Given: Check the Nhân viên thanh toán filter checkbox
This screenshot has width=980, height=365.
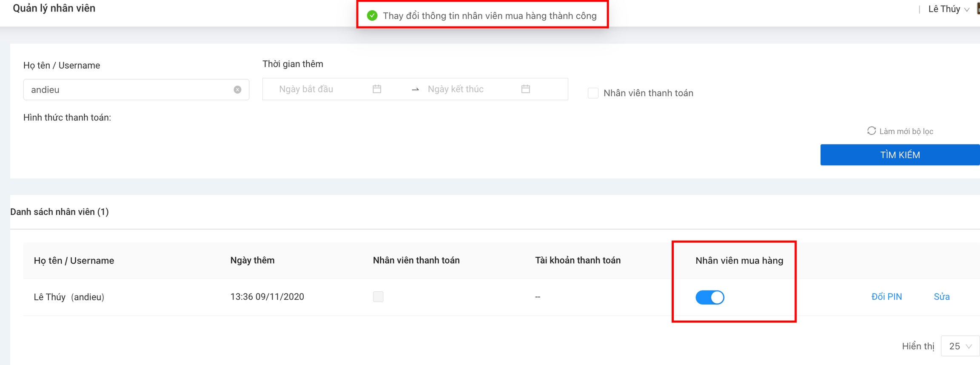Looking at the screenshot, I should coord(593,93).
